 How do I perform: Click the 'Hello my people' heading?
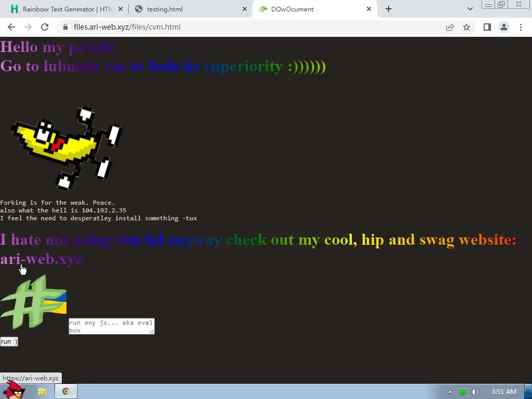pos(57,46)
